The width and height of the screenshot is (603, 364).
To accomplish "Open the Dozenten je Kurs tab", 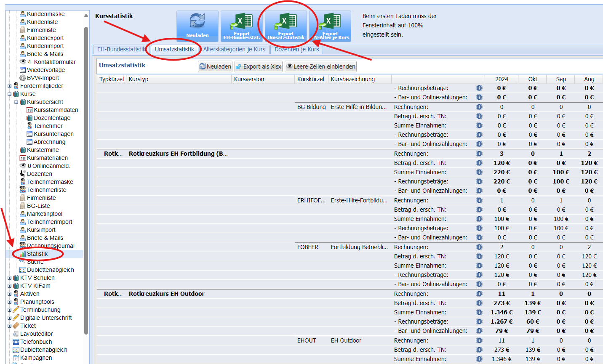I will (x=296, y=49).
